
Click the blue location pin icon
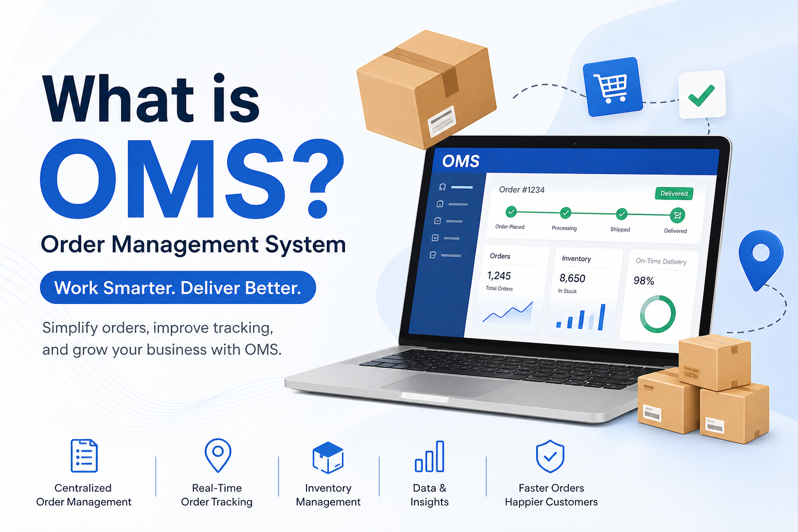pos(761,260)
